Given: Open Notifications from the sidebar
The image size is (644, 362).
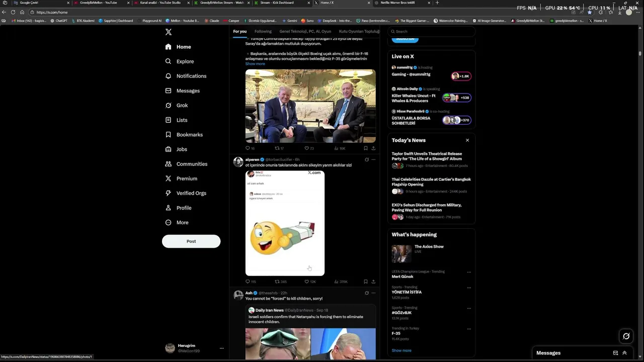Looking at the screenshot, I should pos(186,76).
